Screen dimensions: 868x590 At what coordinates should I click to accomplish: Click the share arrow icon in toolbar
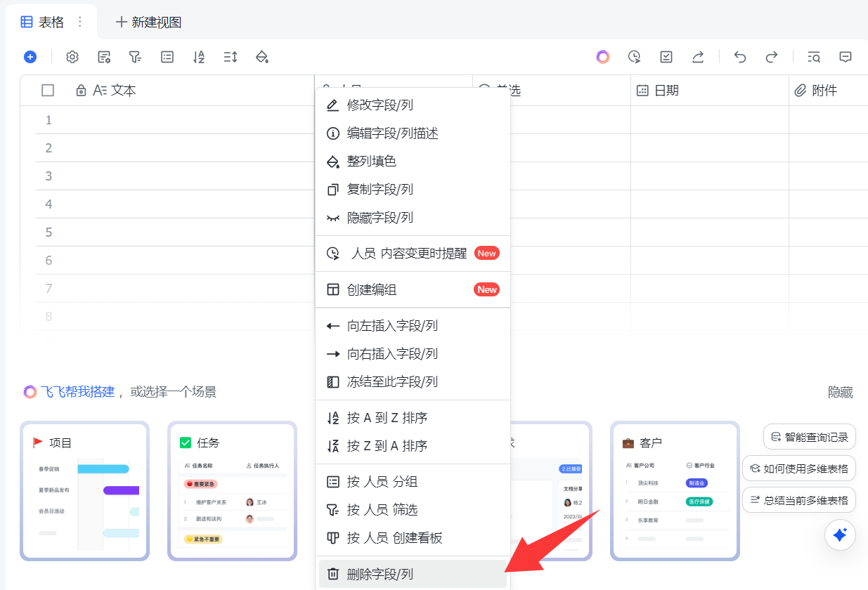698,57
